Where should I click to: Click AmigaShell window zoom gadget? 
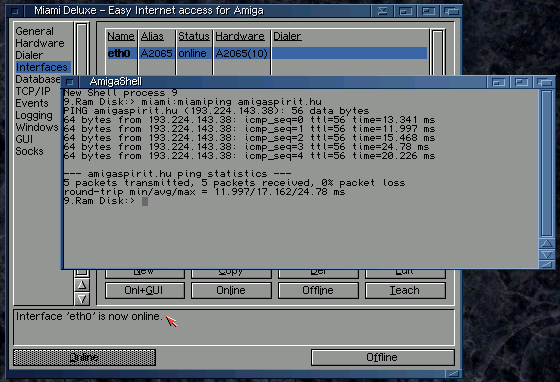[521, 82]
